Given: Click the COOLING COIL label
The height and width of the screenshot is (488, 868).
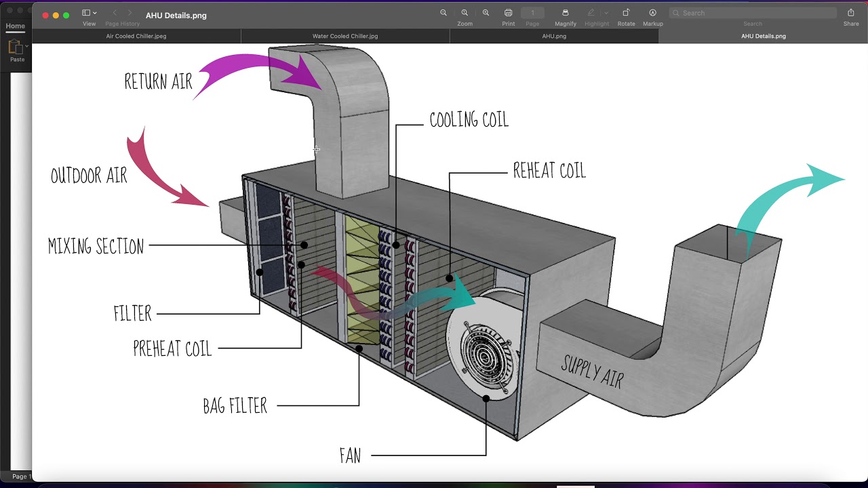Looking at the screenshot, I should (x=469, y=121).
